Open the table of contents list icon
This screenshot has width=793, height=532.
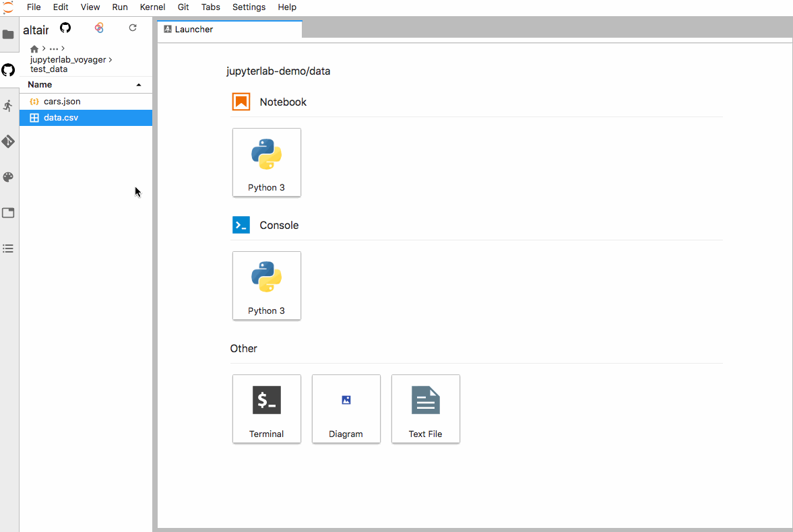pos(8,248)
